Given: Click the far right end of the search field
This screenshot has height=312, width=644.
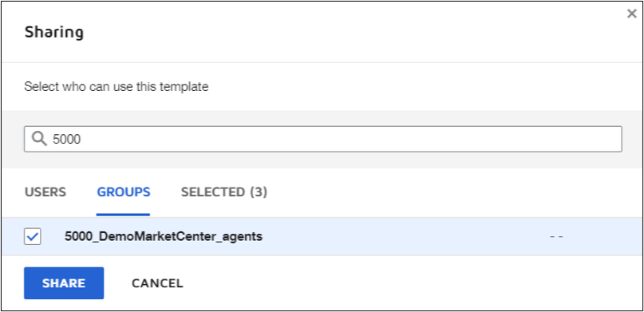Looking at the screenshot, I should coord(614,139).
